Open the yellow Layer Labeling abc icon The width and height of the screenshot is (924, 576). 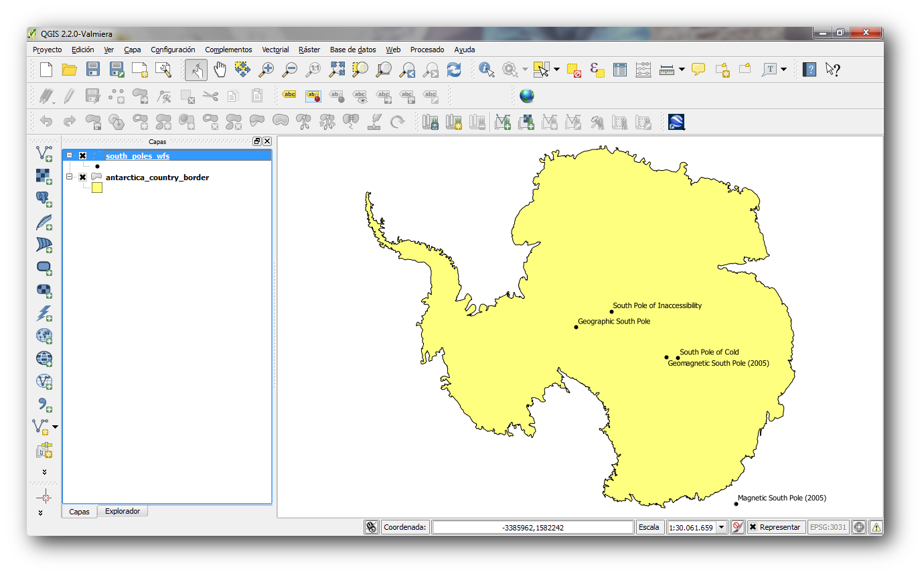(289, 95)
